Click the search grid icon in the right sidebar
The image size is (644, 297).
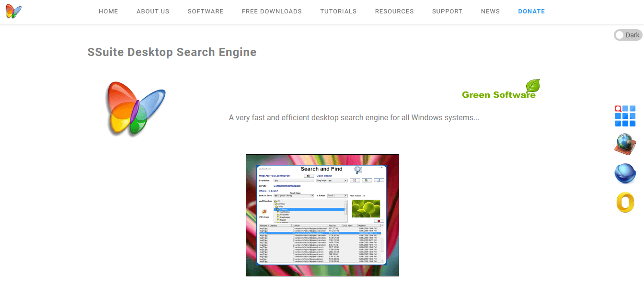tap(624, 115)
